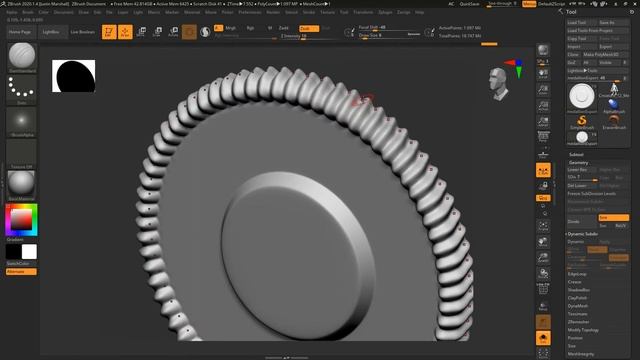The height and width of the screenshot is (360, 640).
Task: Click the Move view icon
Action: 543,242
